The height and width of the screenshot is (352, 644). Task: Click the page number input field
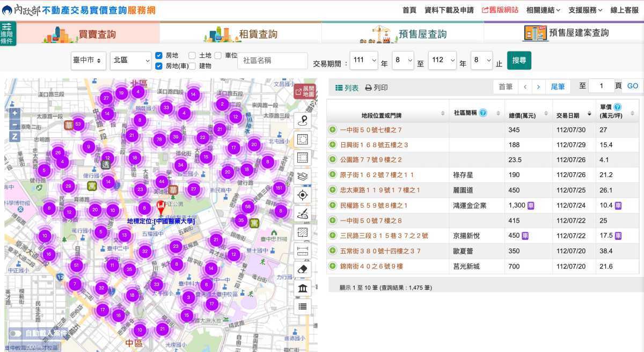(x=601, y=86)
